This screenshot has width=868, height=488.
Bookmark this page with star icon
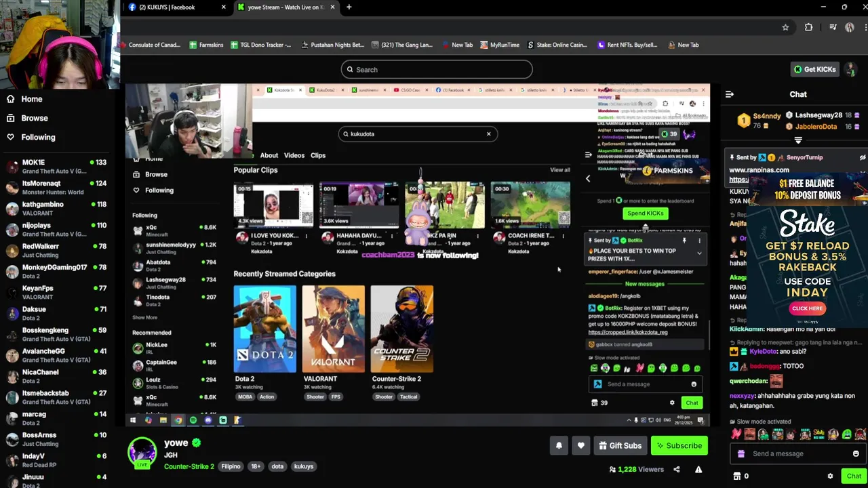pos(785,27)
